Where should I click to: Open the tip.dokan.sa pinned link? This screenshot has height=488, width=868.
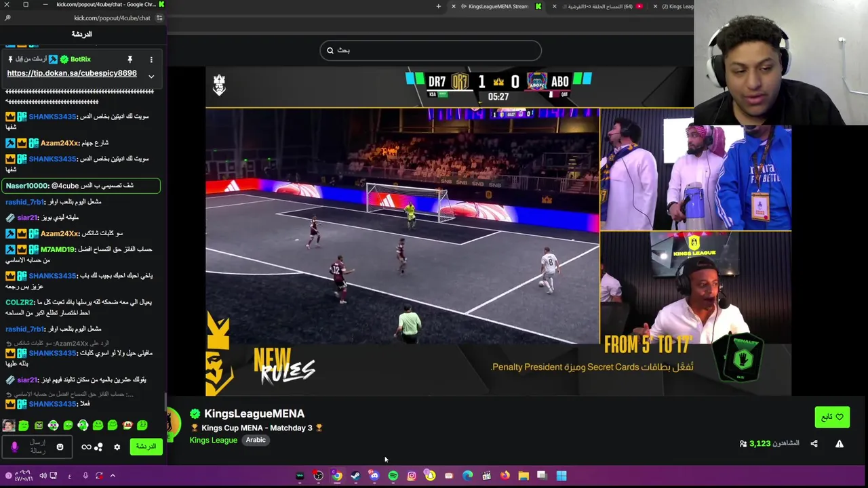tap(72, 73)
